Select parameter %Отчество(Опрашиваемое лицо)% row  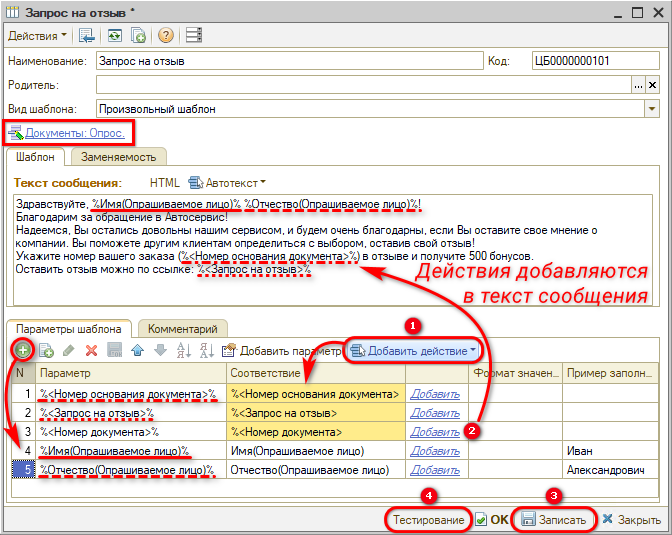[x=131, y=470]
